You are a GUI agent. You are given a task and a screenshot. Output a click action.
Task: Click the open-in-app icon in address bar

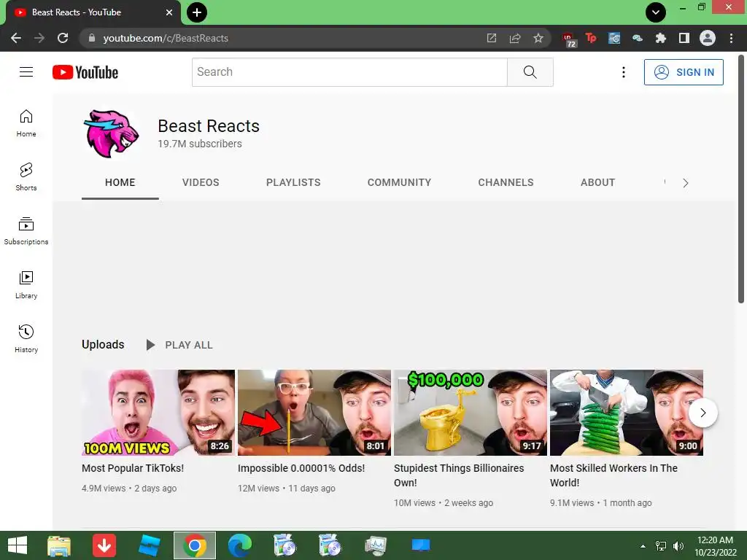click(x=492, y=38)
